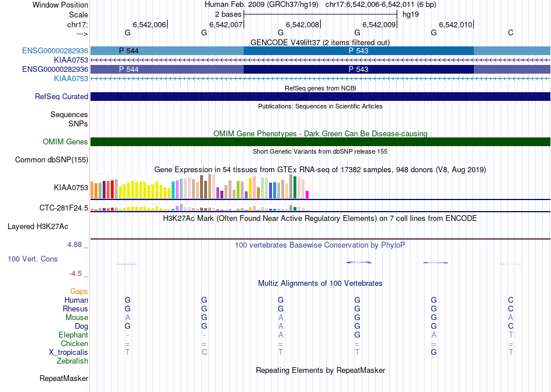Open the H3K27Ac Mark ENCODE track title

320,219
